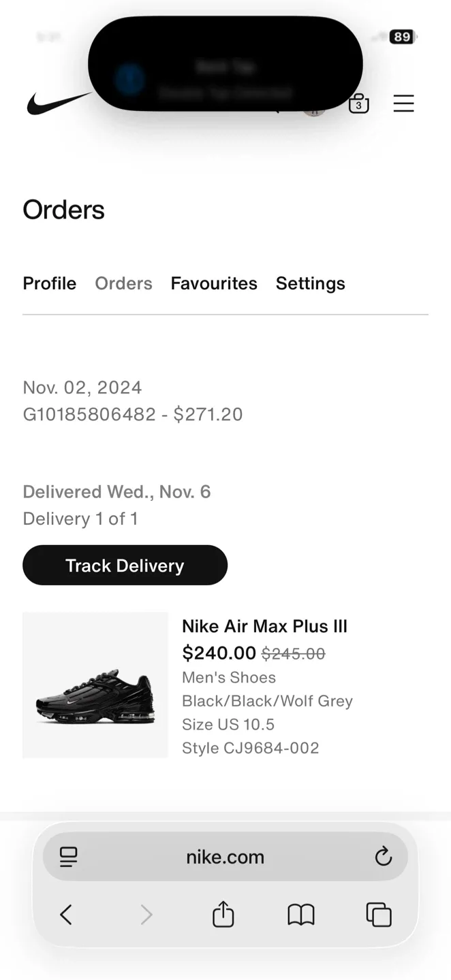Open Safari bookmarks
451x980 pixels.
[302, 915]
